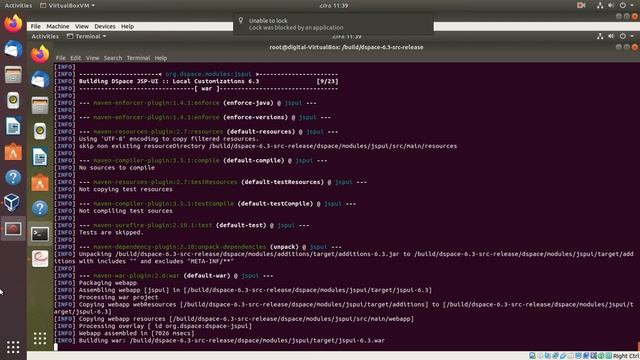Open the VirtualBox View menu
Screen dimensions: 640x360
(x=82, y=26)
